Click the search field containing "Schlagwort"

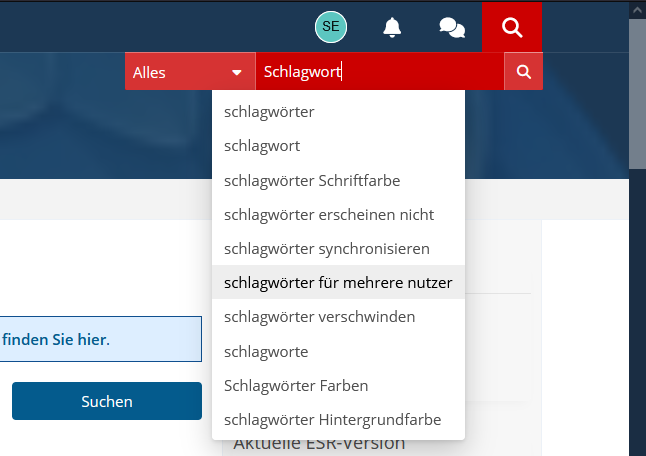pyautogui.click(x=380, y=72)
